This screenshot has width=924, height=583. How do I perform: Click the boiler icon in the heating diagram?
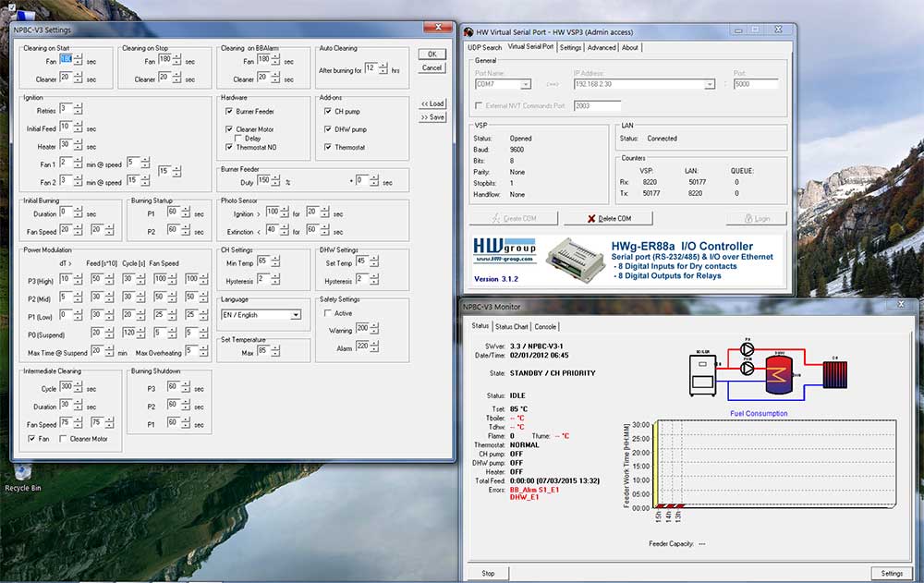pyautogui.click(x=701, y=372)
